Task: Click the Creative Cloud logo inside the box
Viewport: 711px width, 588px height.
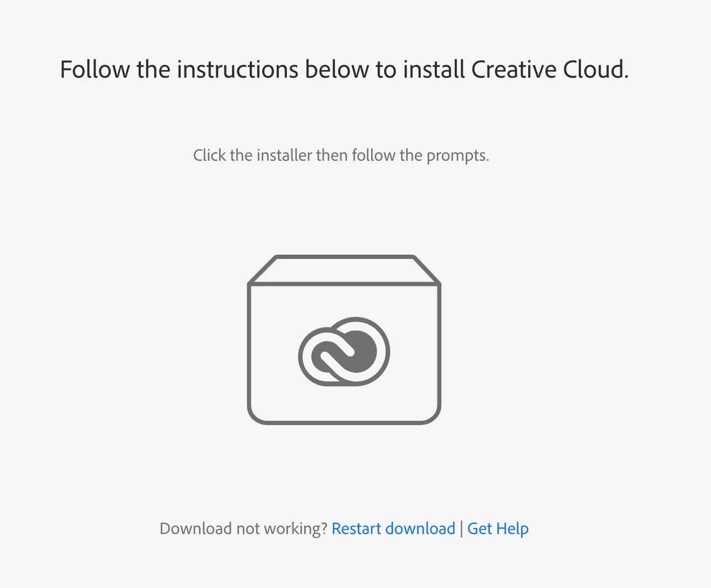Action: coord(344,351)
